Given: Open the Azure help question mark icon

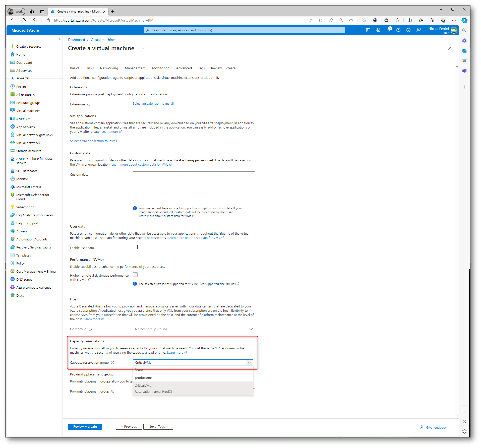Looking at the screenshot, I should coord(408,30).
